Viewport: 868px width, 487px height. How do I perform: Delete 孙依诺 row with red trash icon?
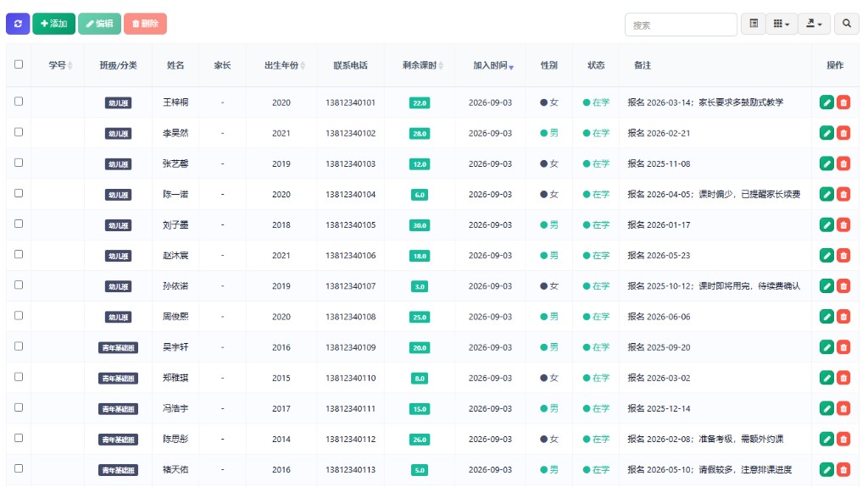tap(843, 286)
